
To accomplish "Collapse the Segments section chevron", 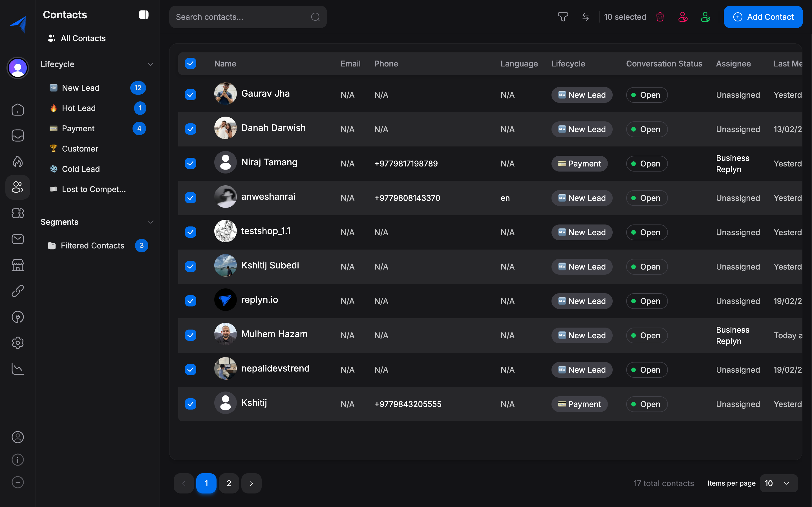I will point(150,222).
